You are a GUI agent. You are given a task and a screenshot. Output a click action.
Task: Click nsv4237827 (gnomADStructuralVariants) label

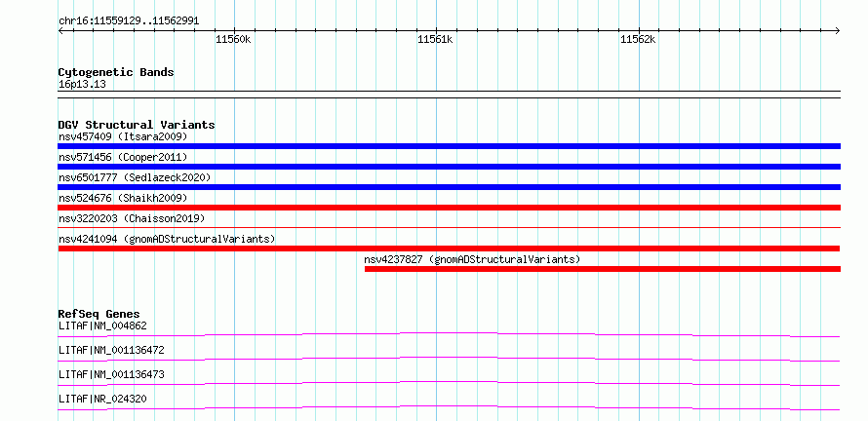click(x=472, y=259)
